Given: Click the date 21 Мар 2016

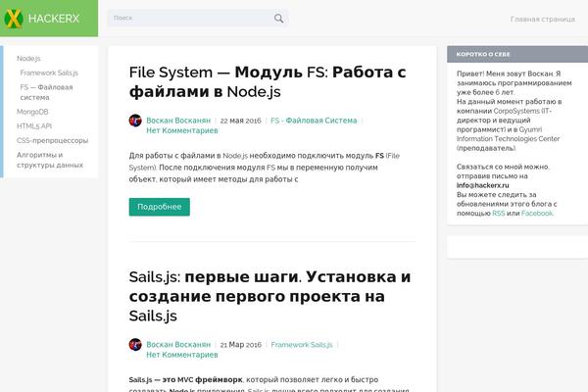Looking at the screenshot, I should (x=240, y=345).
